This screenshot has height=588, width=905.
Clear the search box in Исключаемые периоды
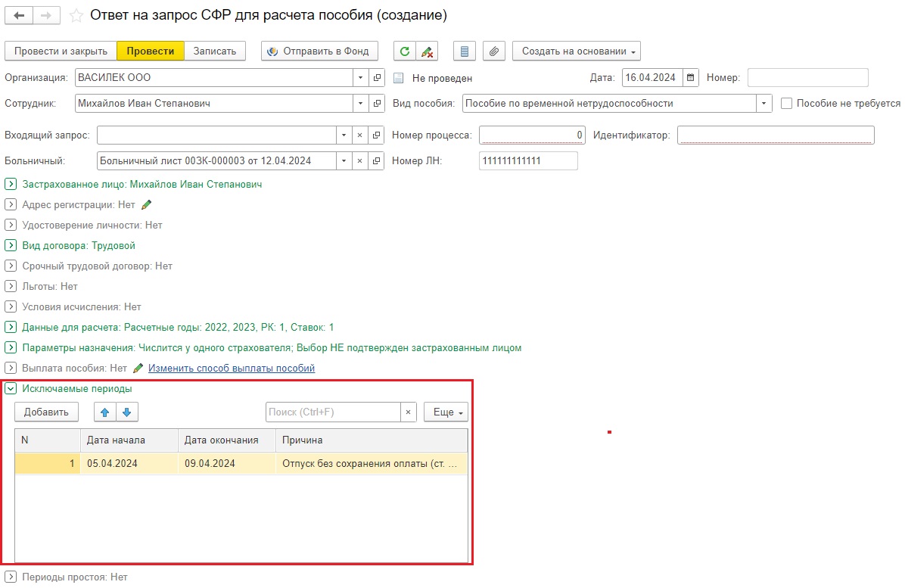pos(408,412)
